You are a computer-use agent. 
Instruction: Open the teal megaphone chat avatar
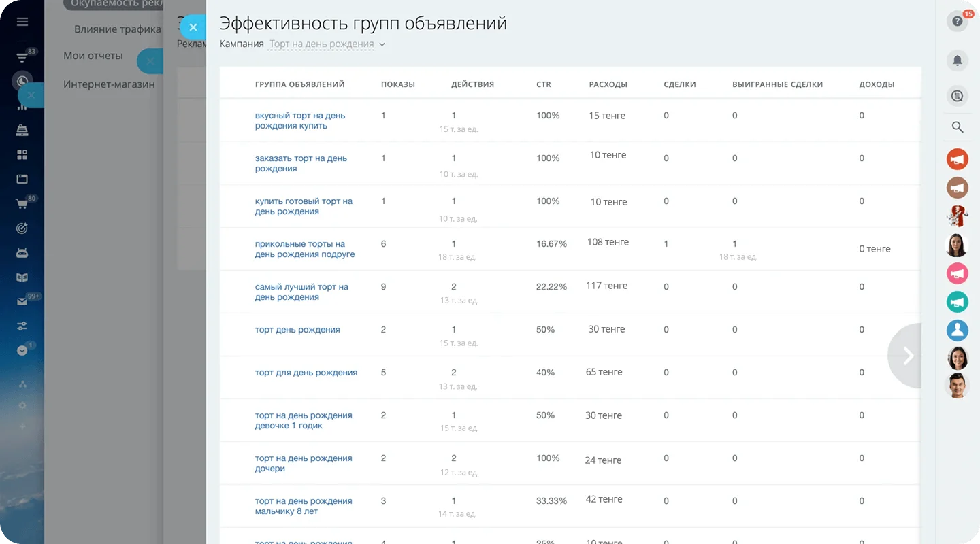coord(958,302)
